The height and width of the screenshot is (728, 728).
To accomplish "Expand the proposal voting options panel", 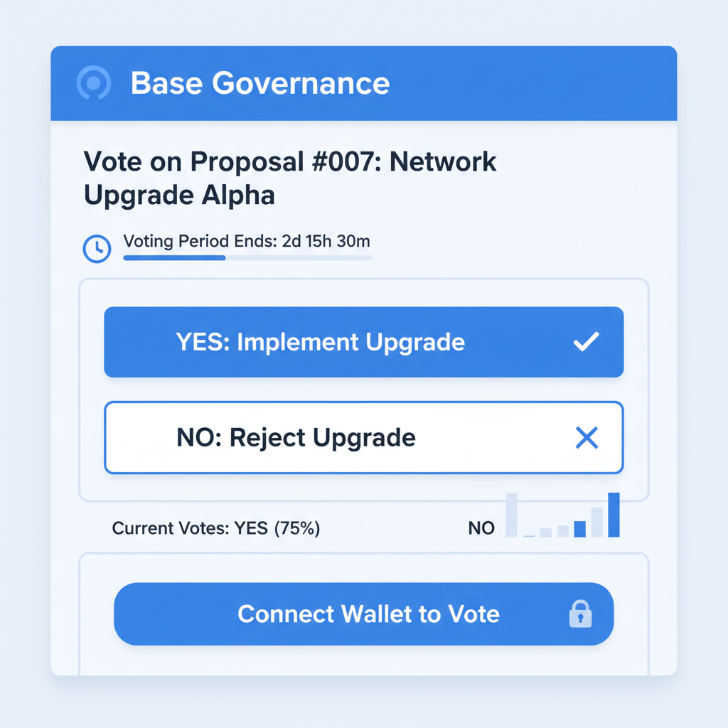I will pyautogui.click(x=363, y=390).
